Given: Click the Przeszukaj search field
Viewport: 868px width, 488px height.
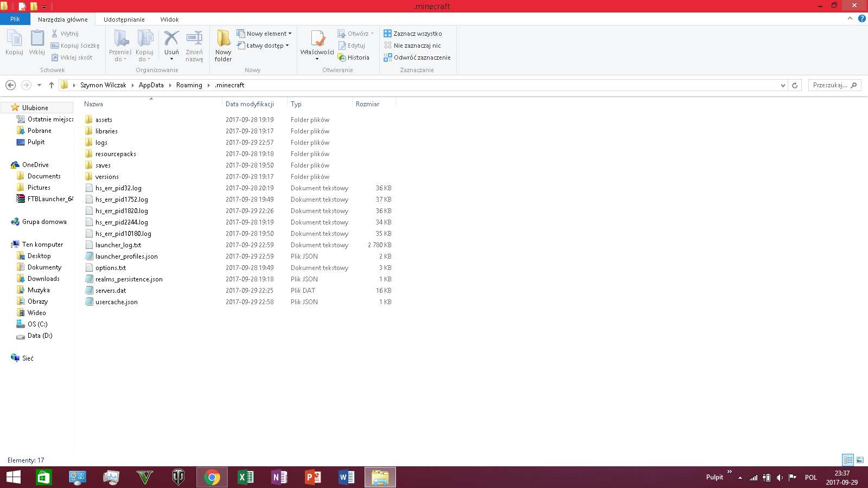Looking at the screenshot, I should (830, 85).
